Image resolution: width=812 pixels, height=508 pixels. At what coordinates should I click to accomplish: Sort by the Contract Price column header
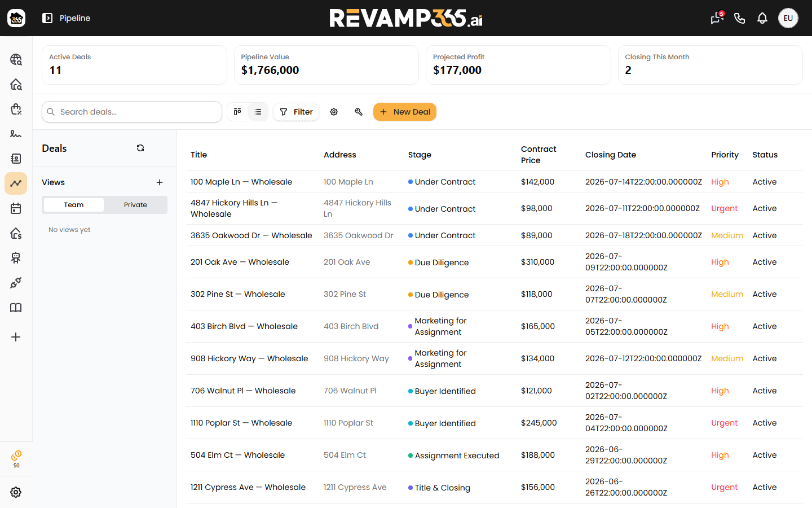click(539, 155)
